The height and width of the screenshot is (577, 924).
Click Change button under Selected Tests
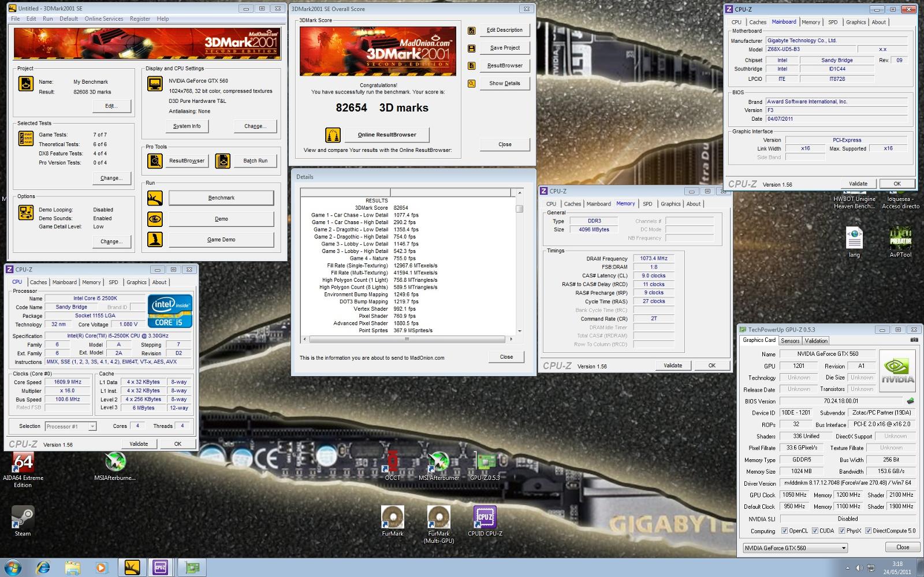(x=111, y=178)
